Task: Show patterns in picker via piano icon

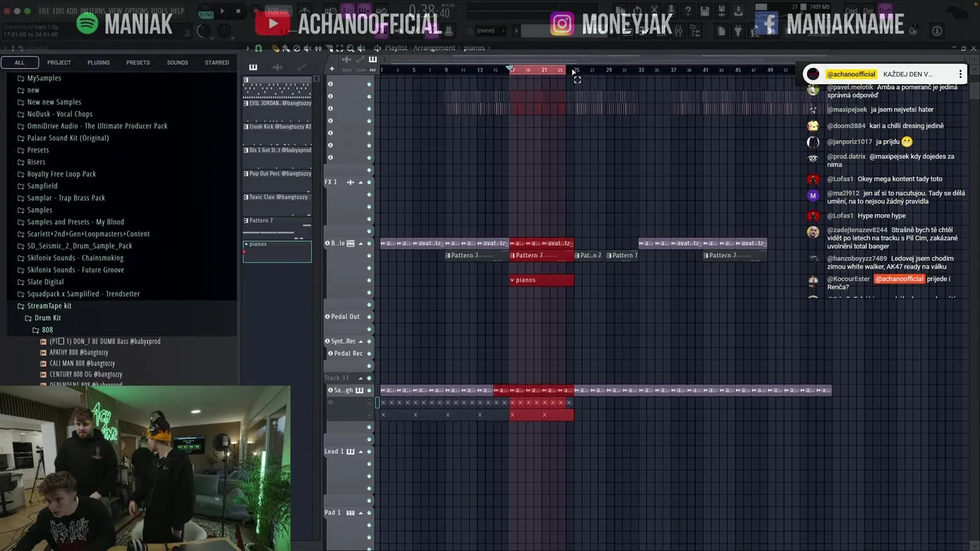Action: 253,67
